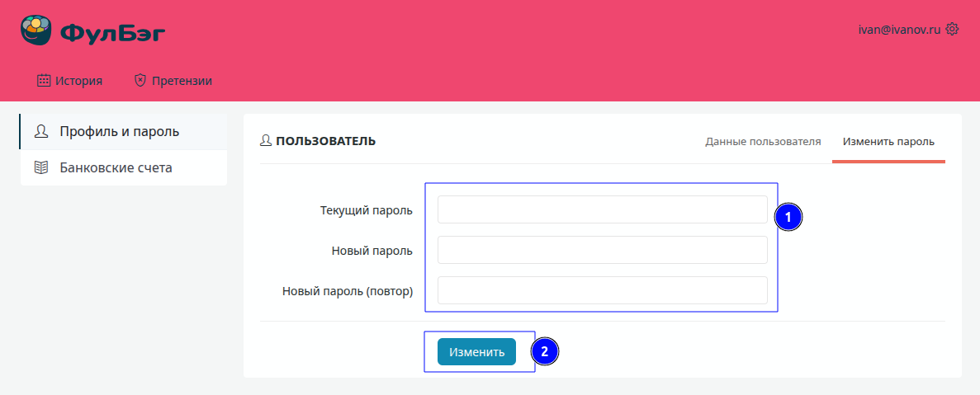Image resolution: width=980 pixels, height=395 pixels.
Task: Click the person icon next to ПОЛЬЗОВАТЕЛЬ heading
Action: click(266, 141)
